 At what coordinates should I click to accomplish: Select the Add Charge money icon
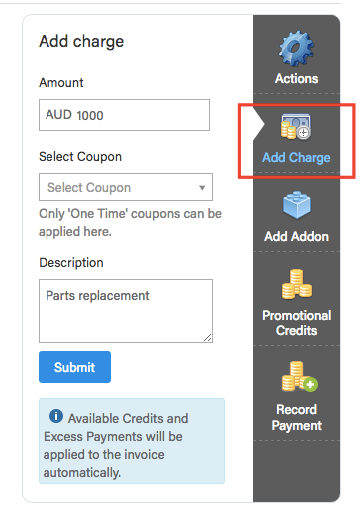click(296, 126)
